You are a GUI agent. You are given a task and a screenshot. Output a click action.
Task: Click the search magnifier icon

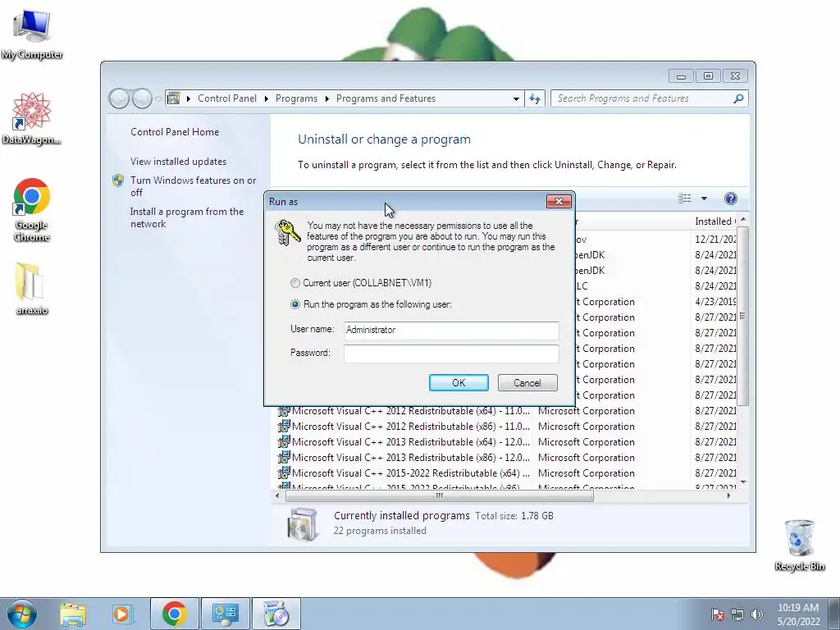738,98
